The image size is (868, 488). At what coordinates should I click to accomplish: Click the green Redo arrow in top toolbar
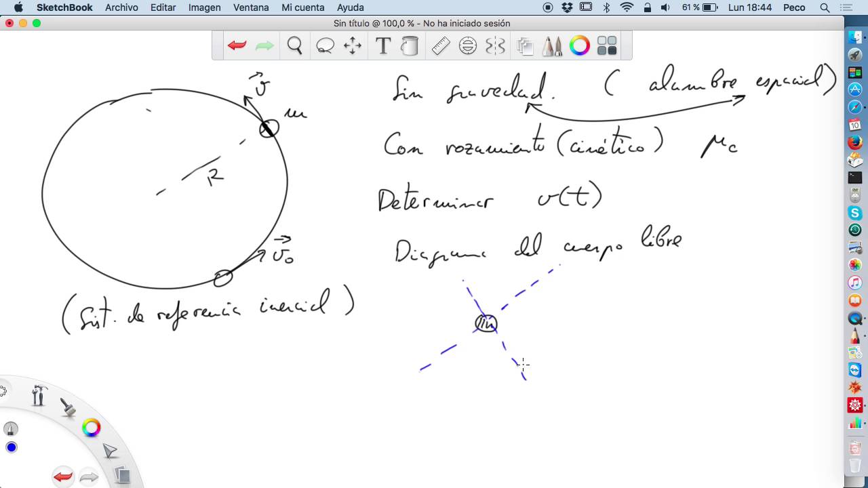pos(264,46)
